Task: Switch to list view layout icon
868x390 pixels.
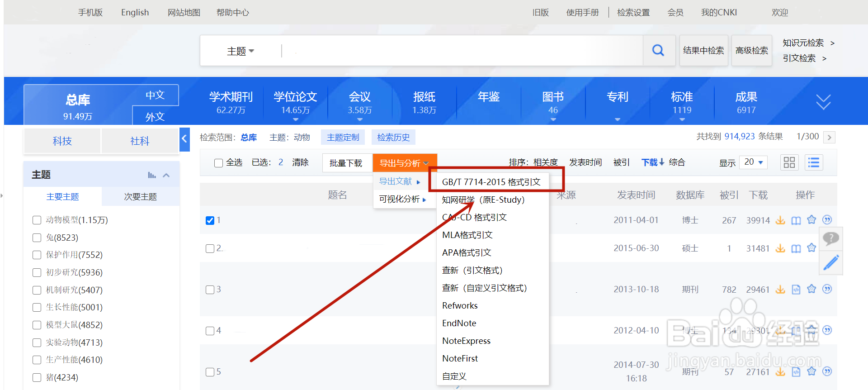Action: [814, 162]
